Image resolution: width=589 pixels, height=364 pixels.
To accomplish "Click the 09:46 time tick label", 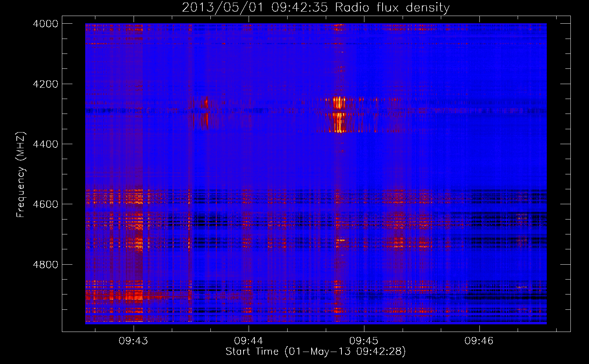I will (x=479, y=341).
